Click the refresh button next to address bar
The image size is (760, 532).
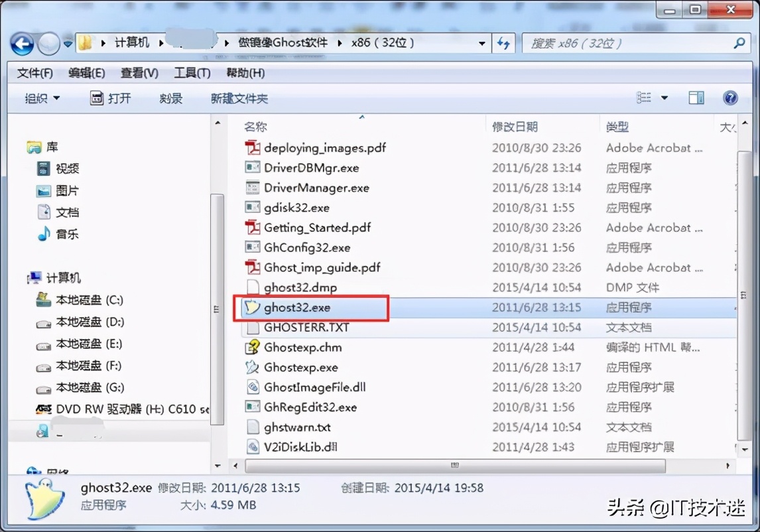pos(503,44)
